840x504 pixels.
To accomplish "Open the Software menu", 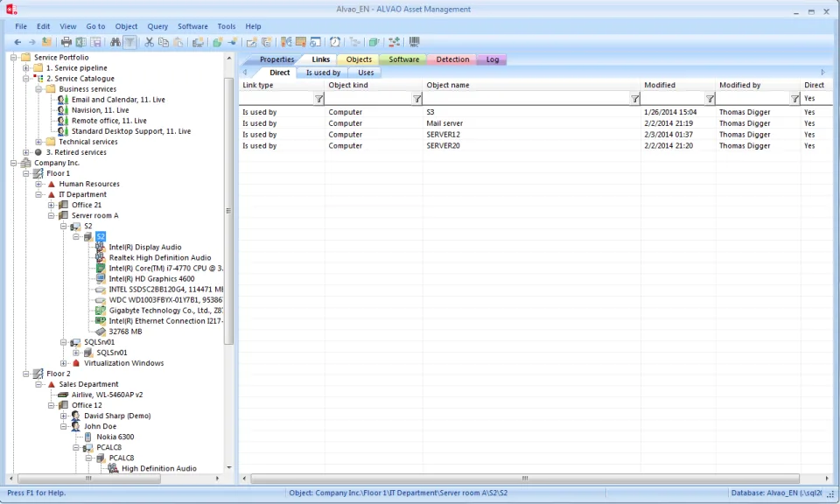I will pos(192,26).
